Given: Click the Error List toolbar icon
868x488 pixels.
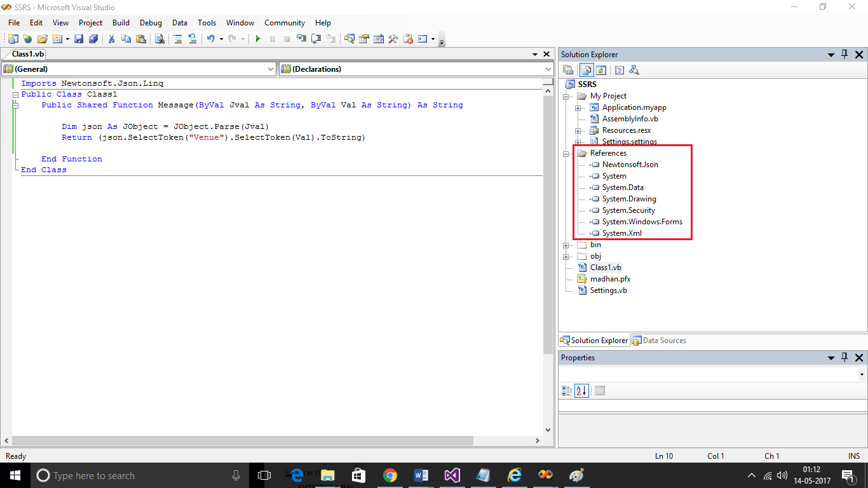Looking at the screenshot, I should click(408, 39).
